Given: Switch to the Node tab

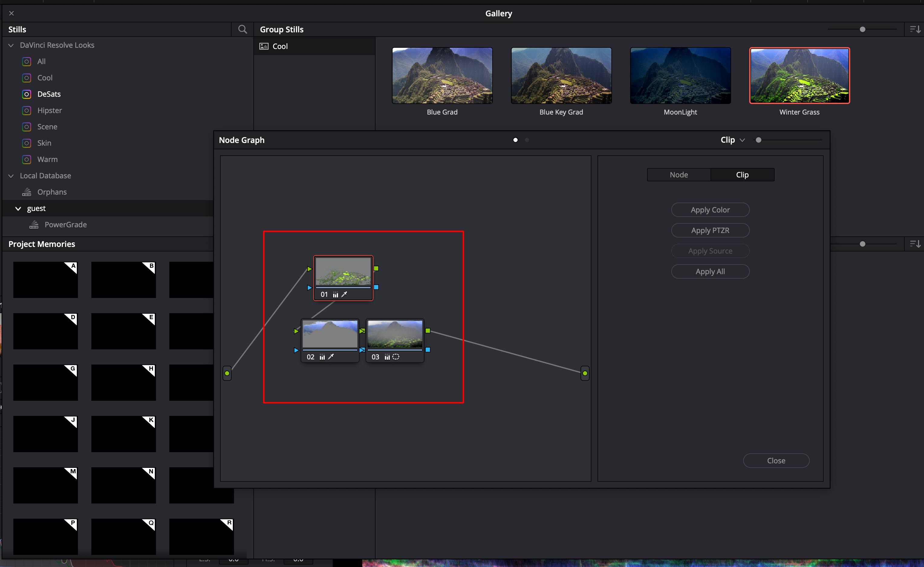Looking at the screenshot, I should 679,175.
